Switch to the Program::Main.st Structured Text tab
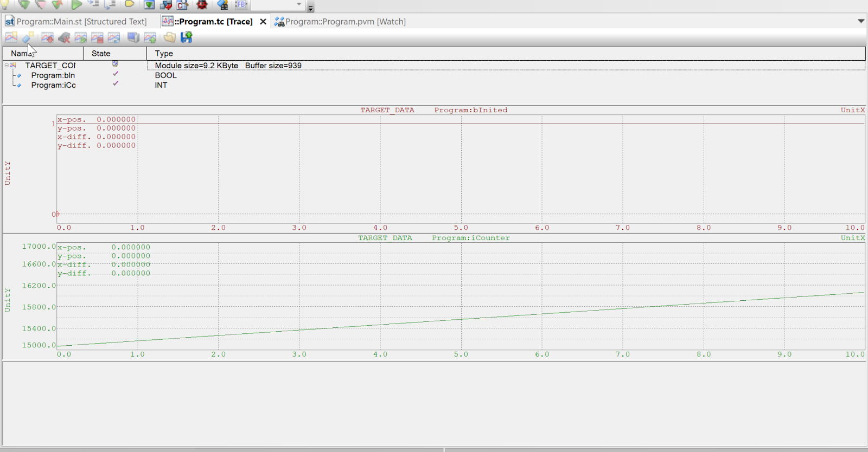 pos(76,22)
